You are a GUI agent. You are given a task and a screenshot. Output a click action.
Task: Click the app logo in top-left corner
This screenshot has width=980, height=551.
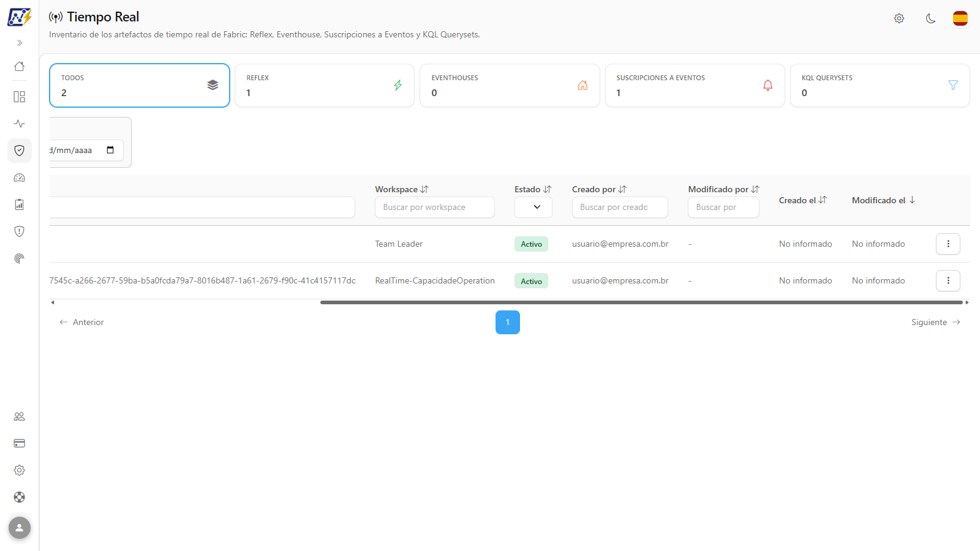coord(20,17)
